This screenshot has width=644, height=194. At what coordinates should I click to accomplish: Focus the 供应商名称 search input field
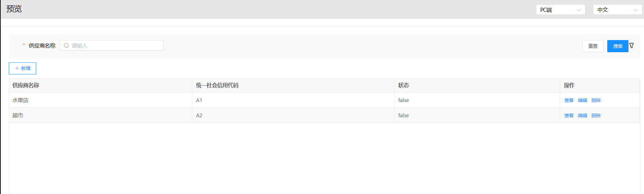(x=115, y=45)
